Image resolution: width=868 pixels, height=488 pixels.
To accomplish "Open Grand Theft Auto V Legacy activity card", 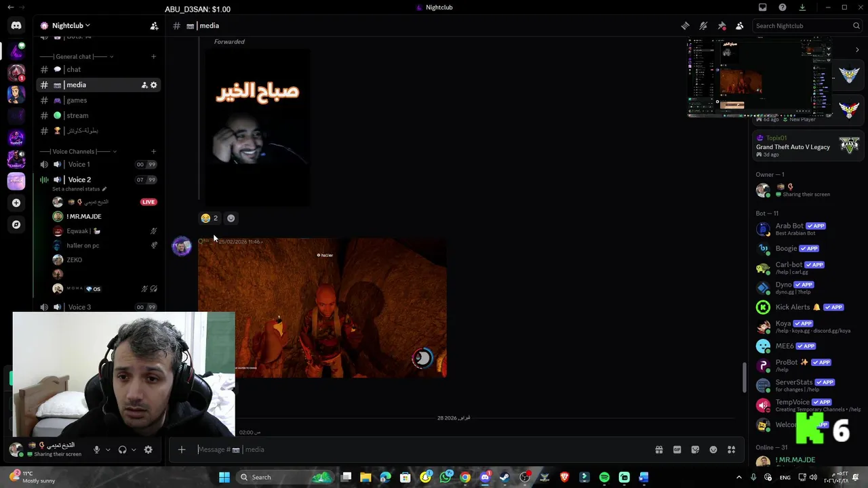I will click(807, 146).
